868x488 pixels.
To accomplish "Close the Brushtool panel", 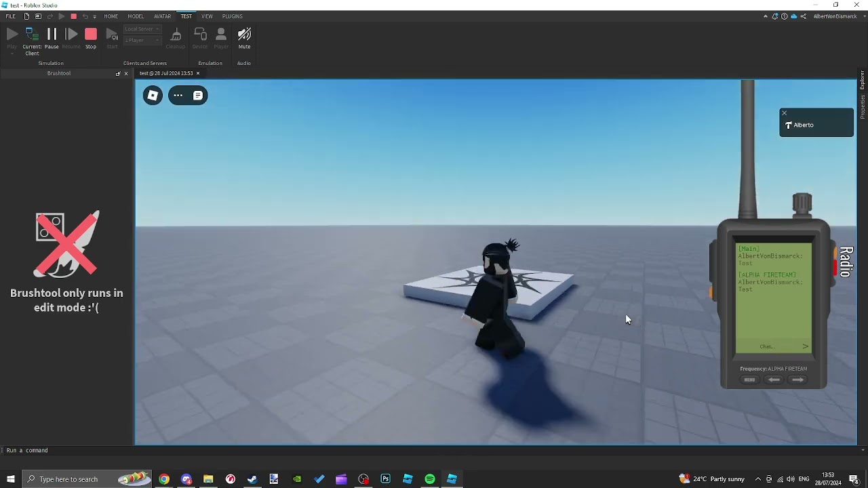I will [x=126, y=73].
